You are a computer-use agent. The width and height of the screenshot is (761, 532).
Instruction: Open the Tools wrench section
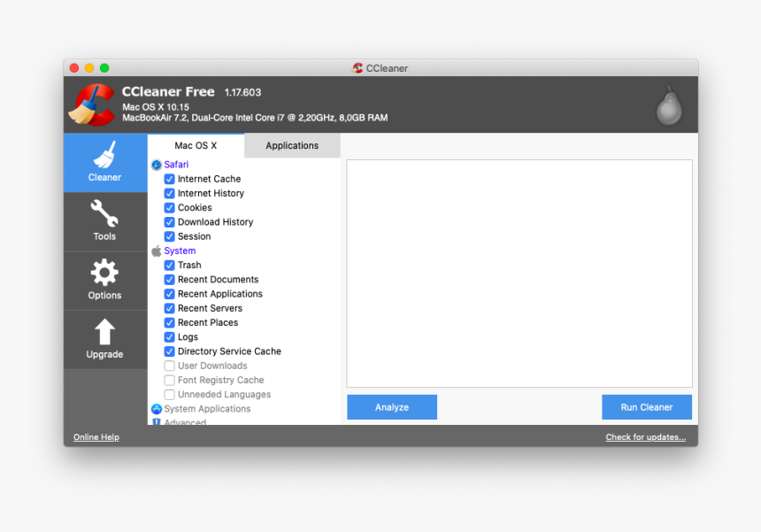click(104, 222)
